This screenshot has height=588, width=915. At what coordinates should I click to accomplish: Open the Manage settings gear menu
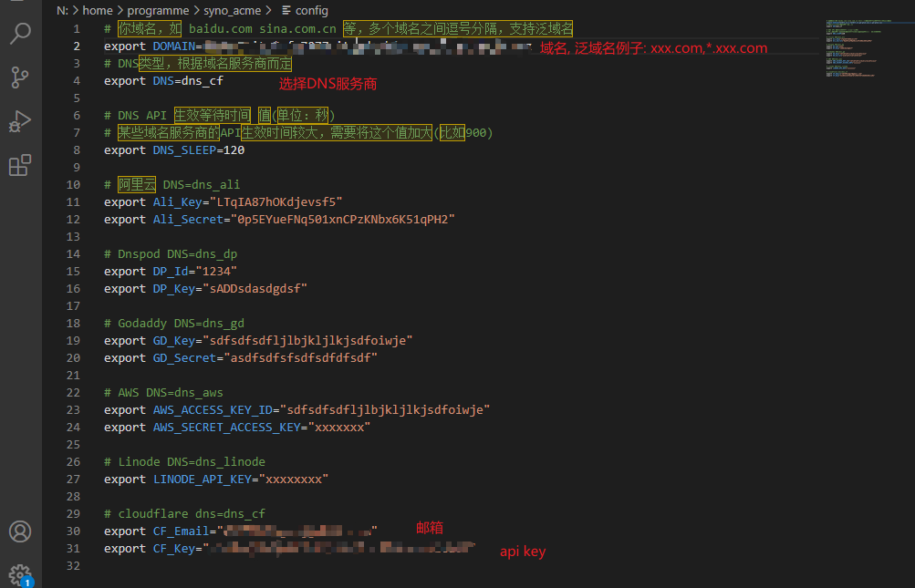(20, 574)
